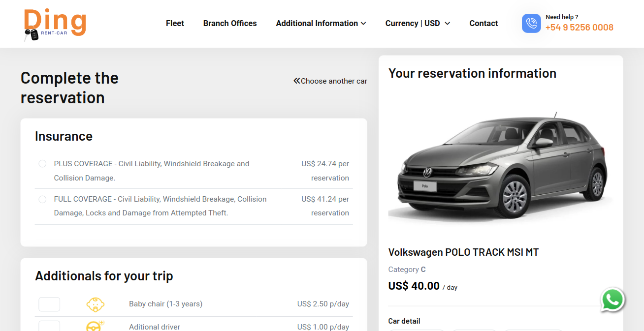Click the Ding Rent-Car logo
Image resolution: width=644 pixels, height=331 pixels.
(55, 25)
